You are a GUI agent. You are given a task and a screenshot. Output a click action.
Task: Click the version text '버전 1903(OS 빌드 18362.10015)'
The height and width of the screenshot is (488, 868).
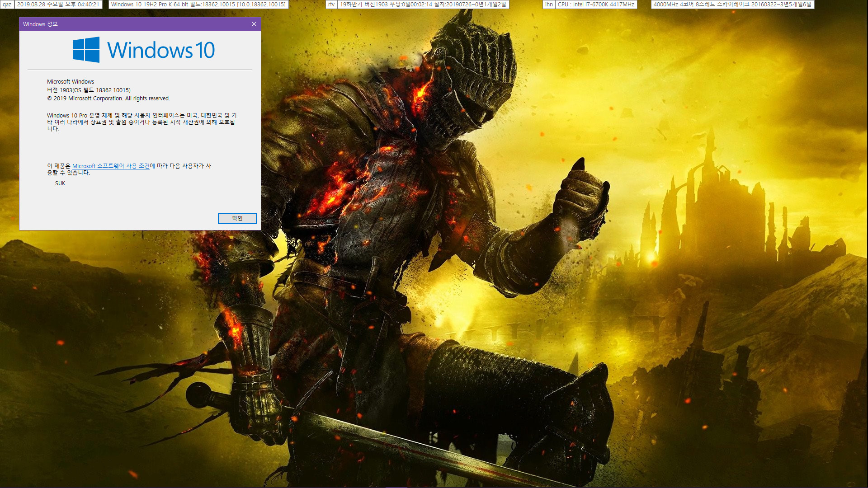pyautogui.click(x=89, y=90)
